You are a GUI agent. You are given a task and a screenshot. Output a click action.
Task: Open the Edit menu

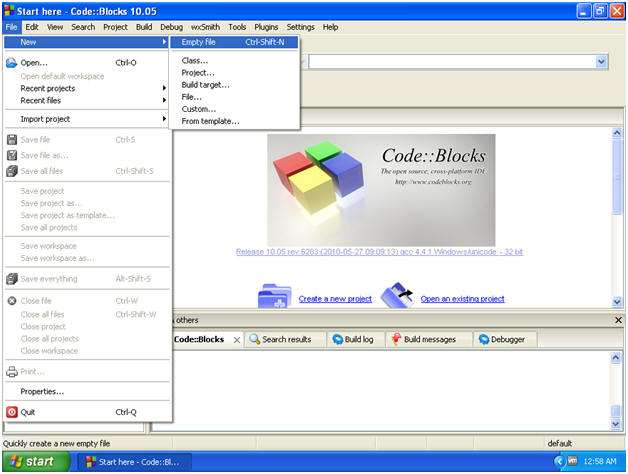(32, 27)
